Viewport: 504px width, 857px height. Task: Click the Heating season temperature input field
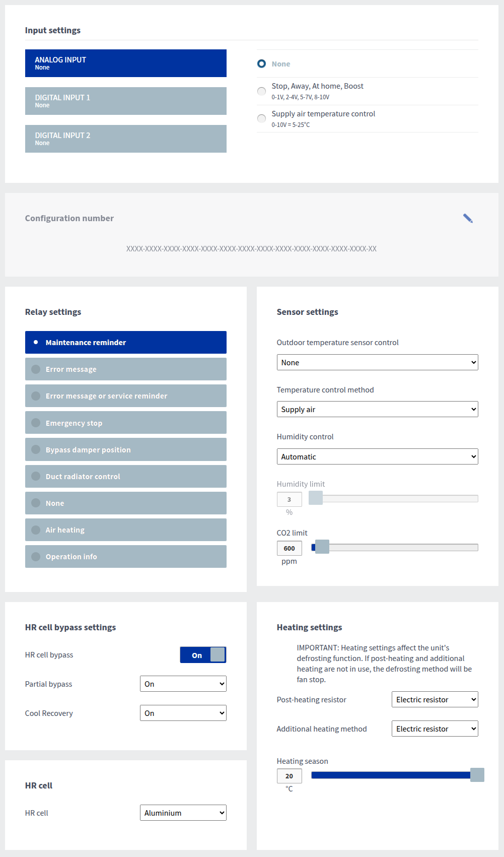pyautogui.click(x=289, y=776)
